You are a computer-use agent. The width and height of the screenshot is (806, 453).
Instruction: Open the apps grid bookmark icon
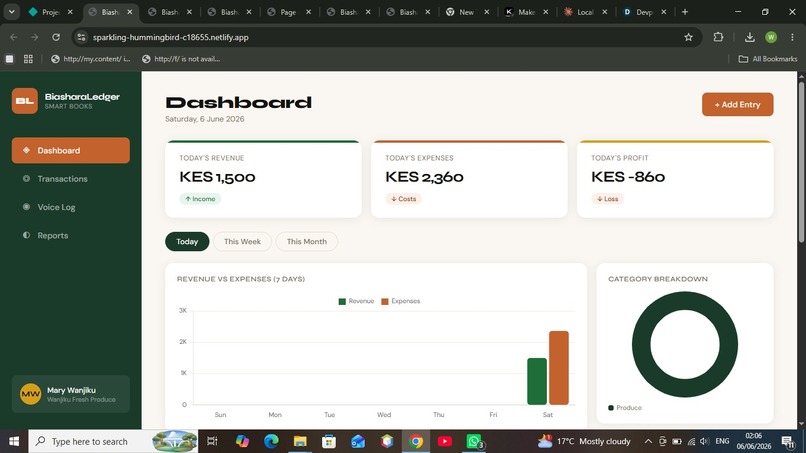click(28, 59)
